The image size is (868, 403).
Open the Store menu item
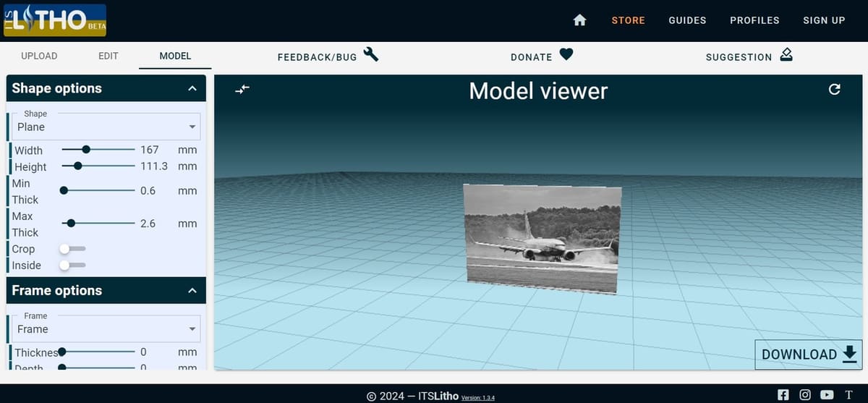[x=629, y=20]
